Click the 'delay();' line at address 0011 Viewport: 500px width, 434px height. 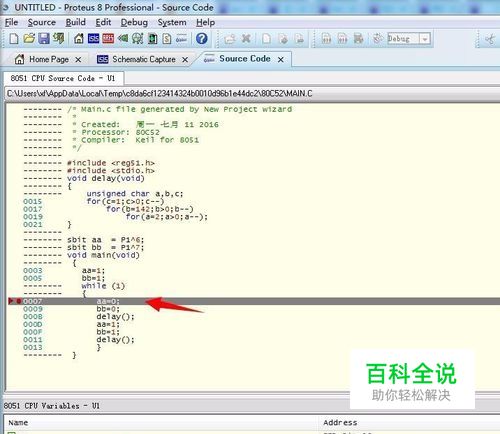tap(115, 340)
